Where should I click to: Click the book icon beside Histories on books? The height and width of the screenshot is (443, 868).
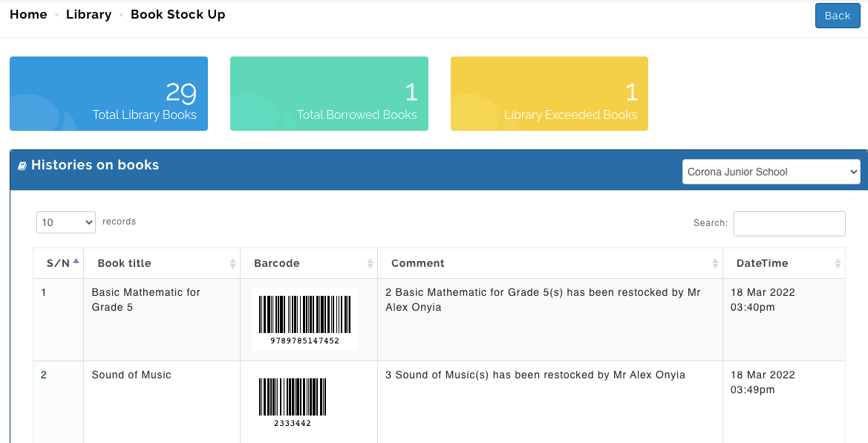click(22, 166)
